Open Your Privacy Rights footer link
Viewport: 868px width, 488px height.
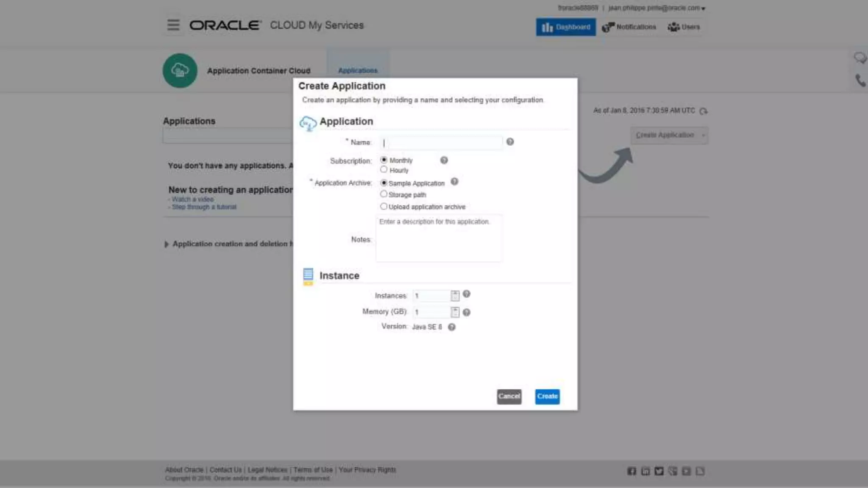[x=367, y=470]
